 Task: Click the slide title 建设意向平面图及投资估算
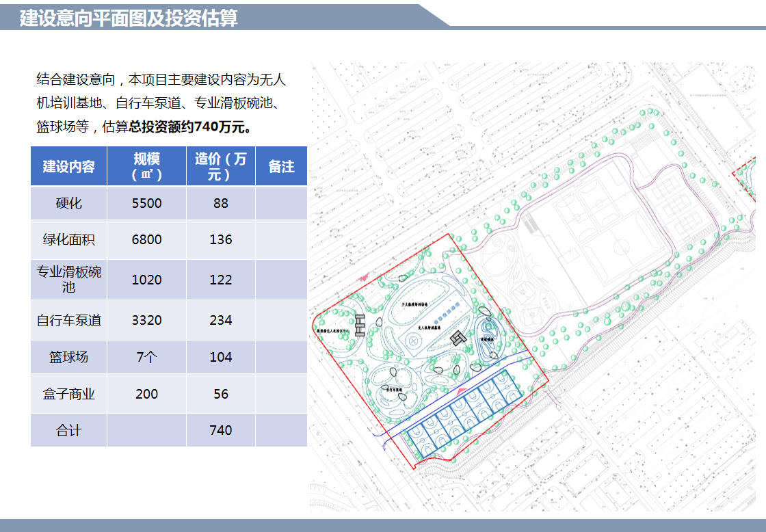129,18
